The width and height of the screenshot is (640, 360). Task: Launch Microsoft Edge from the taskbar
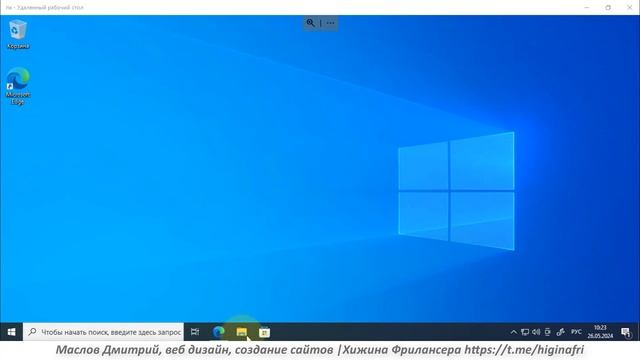point(218,332)
